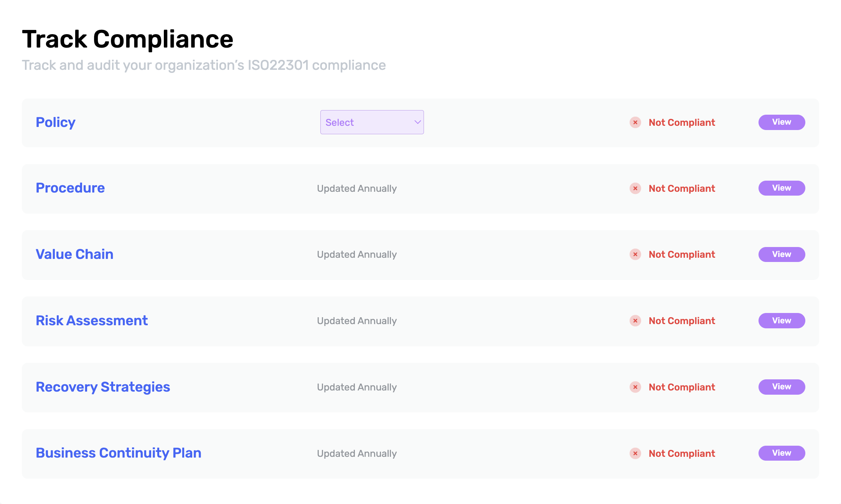Click View for the Business Continuity Plan row
The image size is (841, 504).
782,453
